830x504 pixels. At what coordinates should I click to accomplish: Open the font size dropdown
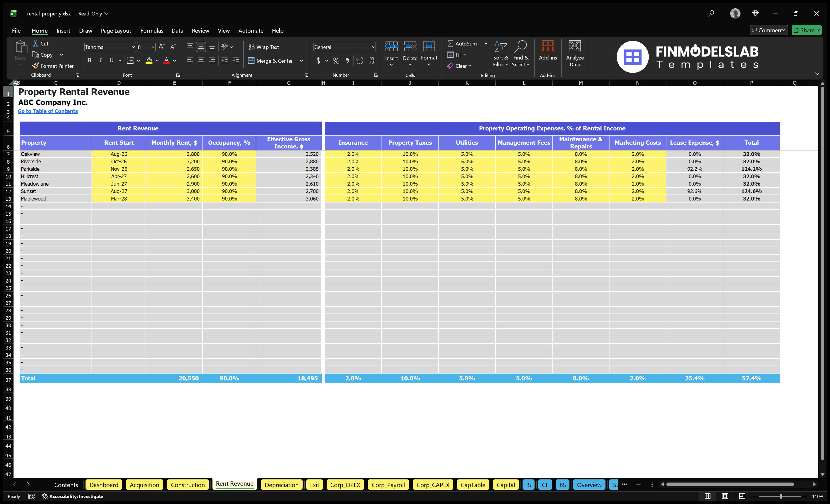[x=153, y=47]
